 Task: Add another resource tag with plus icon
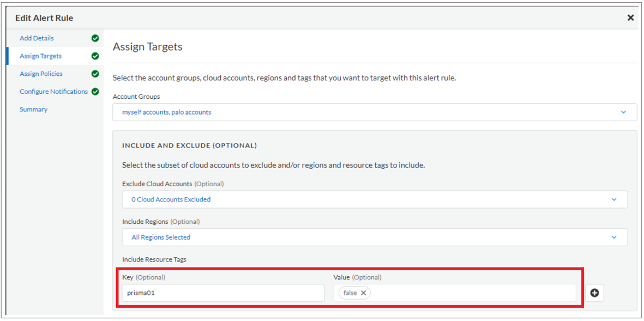(594, 293)
